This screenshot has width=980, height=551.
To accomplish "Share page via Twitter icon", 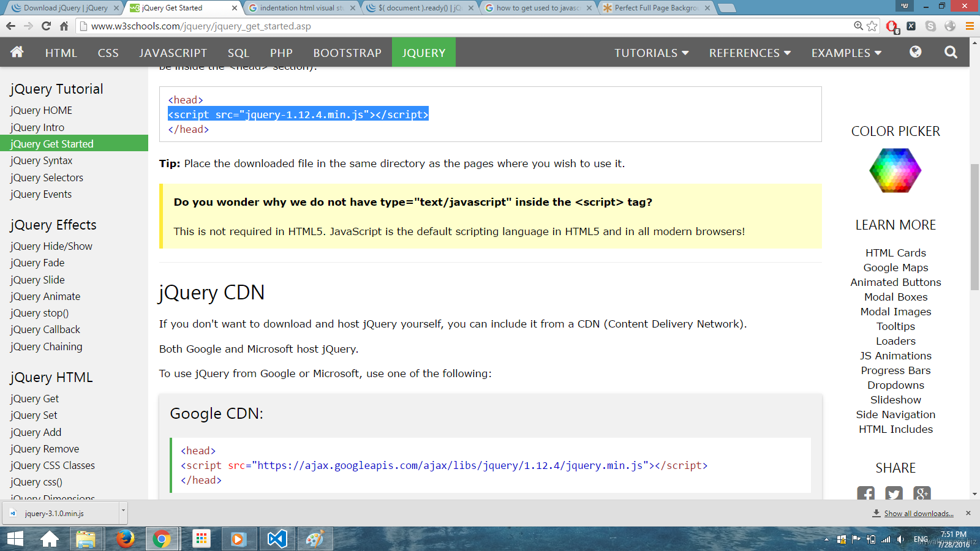I will point(894,493).
